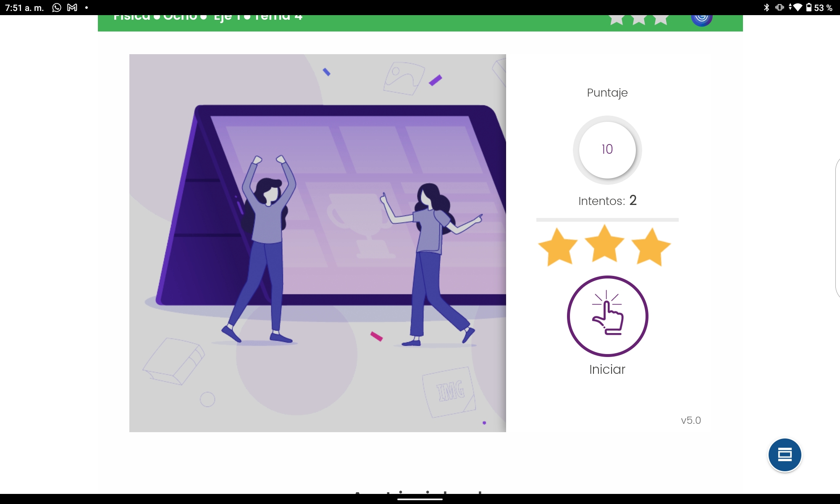Click the blue floating screen icon
Image resolution: width=840 pixels, height=504 pixels.
[785, 455]
